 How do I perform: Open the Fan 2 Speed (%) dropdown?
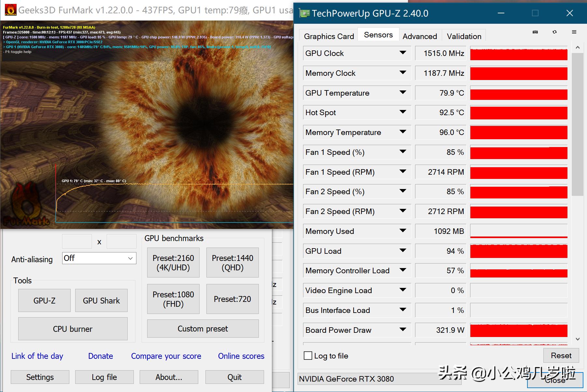pos(403,191)
